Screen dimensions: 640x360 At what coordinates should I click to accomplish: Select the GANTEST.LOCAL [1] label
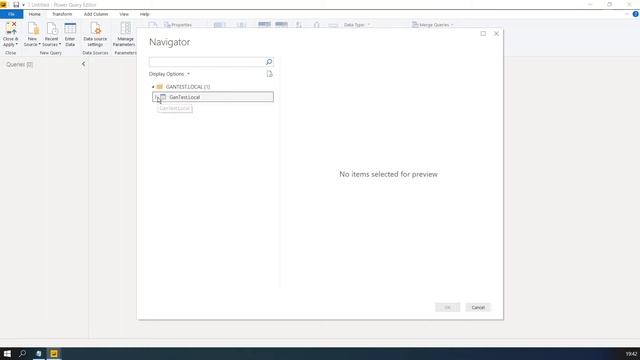click(x=188, y=87)
